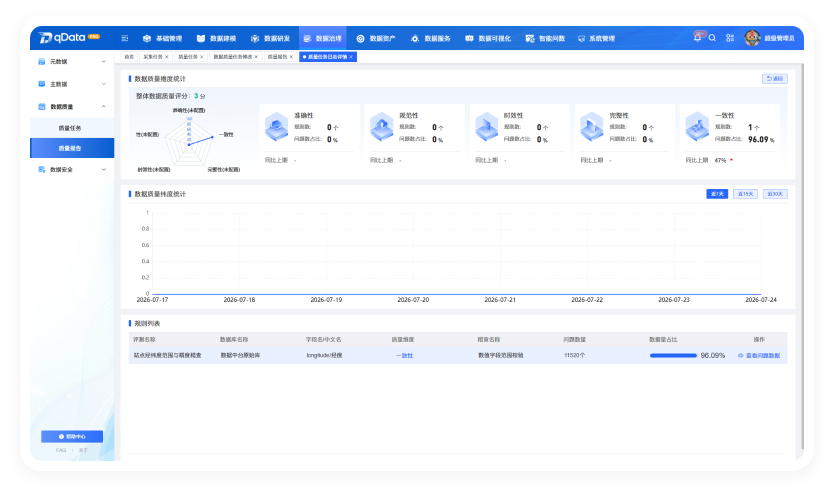Screen dimensions: 834x495
Task: Click the 数据质量 sidebar icon
Action: click(x=41, y=107)
